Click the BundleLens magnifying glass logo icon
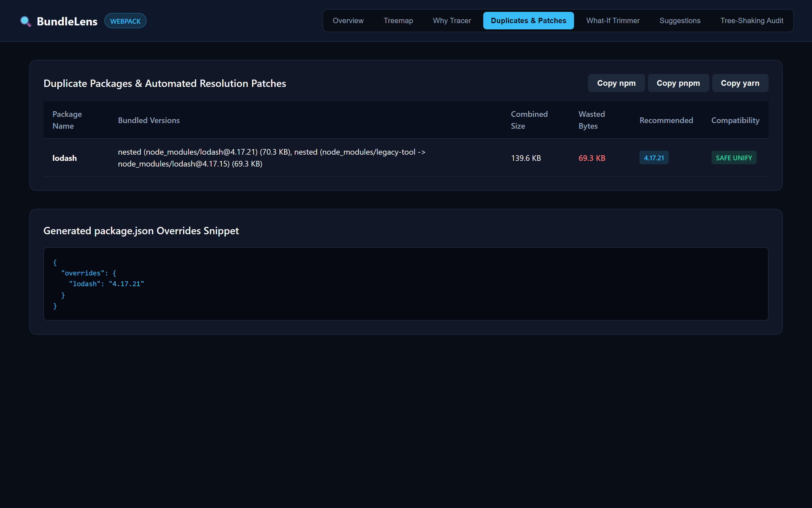This screenshot has width=812, height=508. [25, 21]
